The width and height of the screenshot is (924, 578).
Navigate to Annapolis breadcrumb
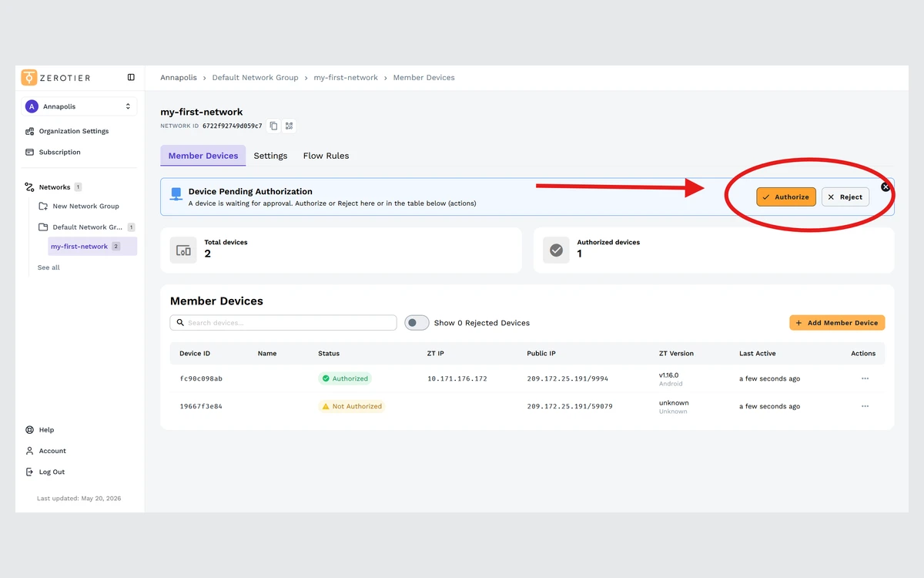[x=179, y=78]
